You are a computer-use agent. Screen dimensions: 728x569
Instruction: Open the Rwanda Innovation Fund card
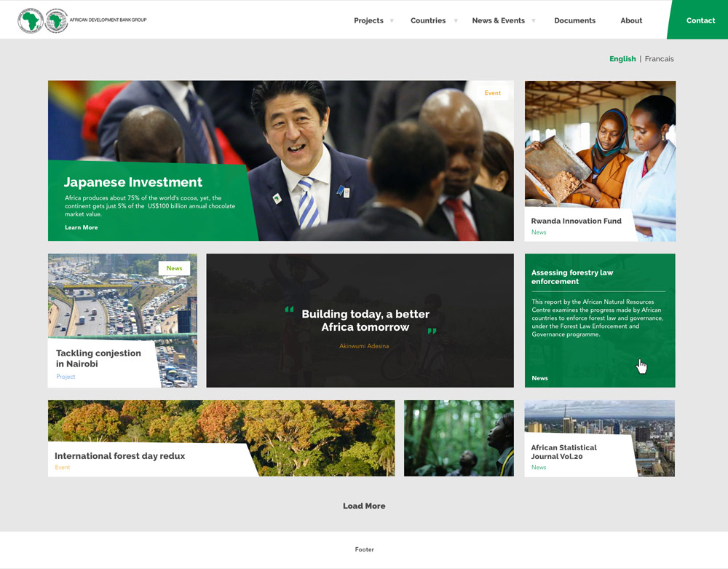tap(576, 221)
